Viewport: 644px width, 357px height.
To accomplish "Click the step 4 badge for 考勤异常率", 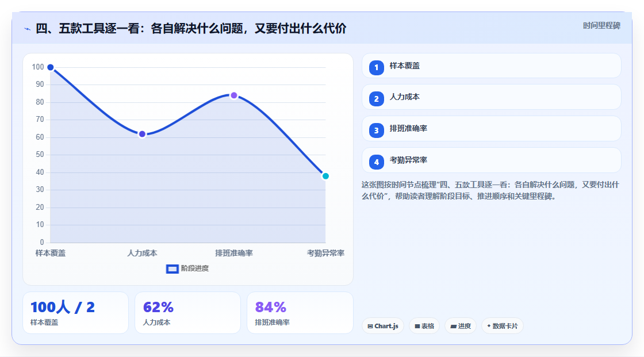I will (376, 162).
